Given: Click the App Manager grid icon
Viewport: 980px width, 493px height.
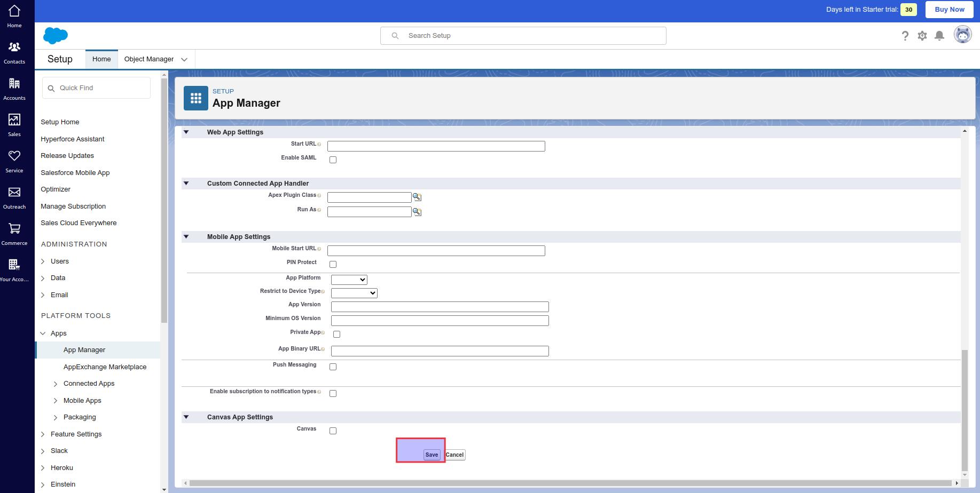Looking at the screenshot, I should pos(196,98).
